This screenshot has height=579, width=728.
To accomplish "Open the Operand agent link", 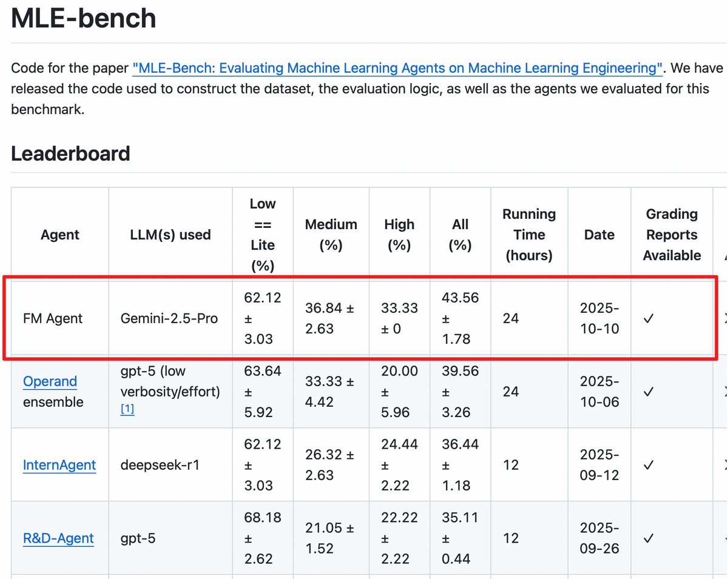I will (x=50, y=381).
